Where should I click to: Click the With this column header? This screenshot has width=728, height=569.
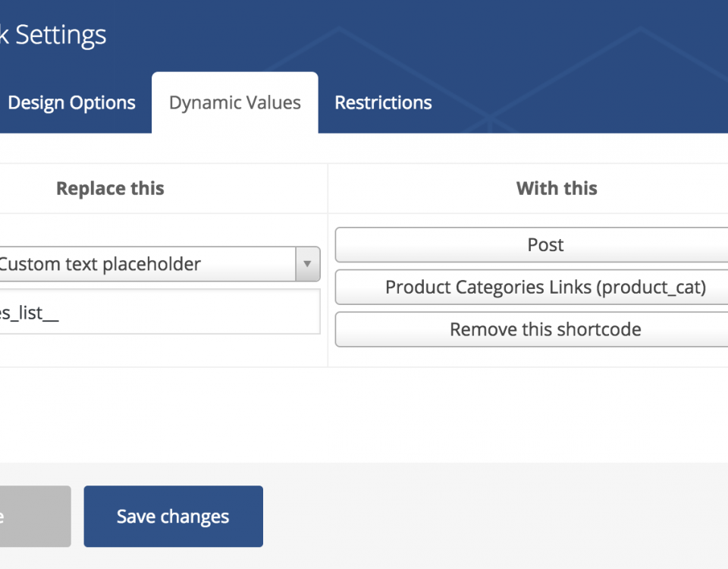(557, 189)
